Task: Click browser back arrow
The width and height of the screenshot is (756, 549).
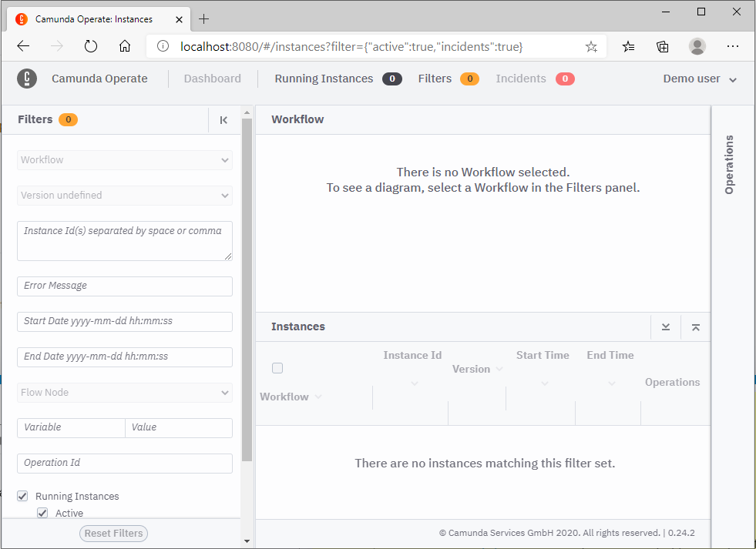Action: (x=23, y=46)
